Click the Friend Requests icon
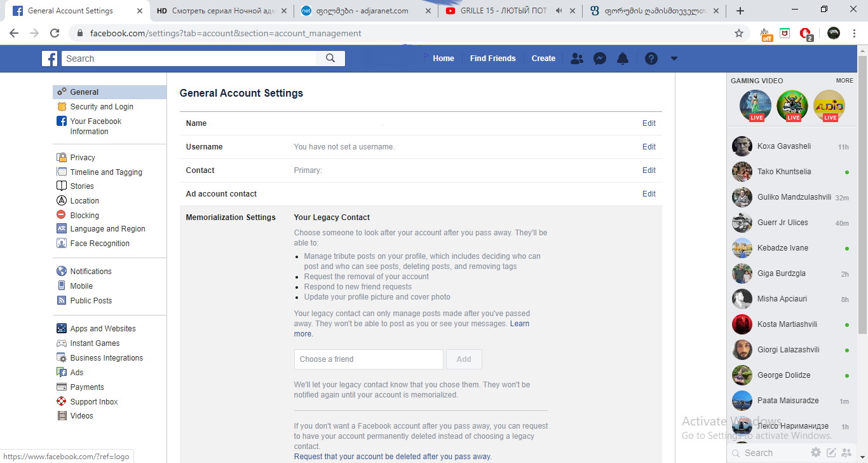This screenshot has height=463, width=868. click(x=576, y=59)
